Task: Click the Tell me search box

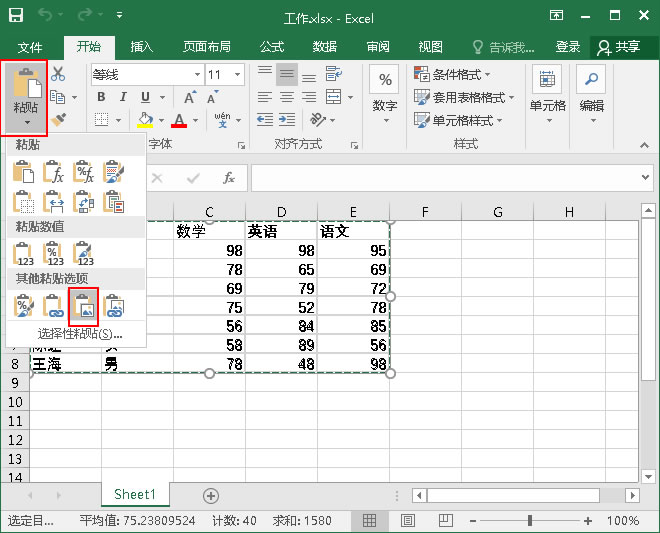Action: (x=503, y=47)
